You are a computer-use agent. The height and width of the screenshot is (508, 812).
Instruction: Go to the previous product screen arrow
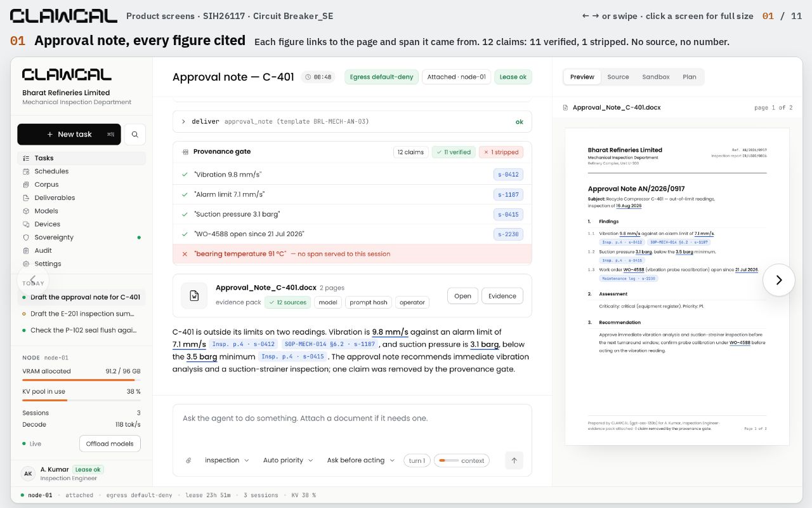[33, 280]
